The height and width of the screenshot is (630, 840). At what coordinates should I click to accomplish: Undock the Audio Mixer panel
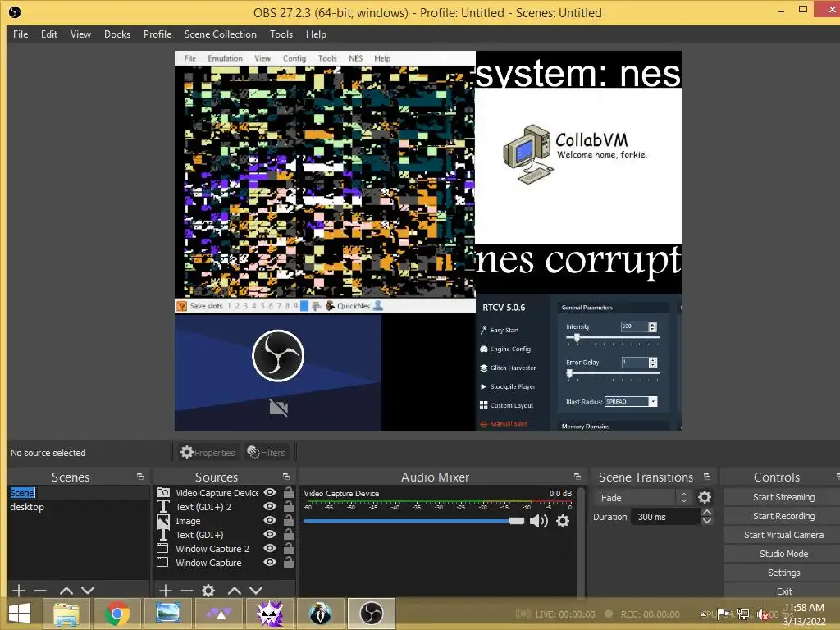(x=577, y=477)
